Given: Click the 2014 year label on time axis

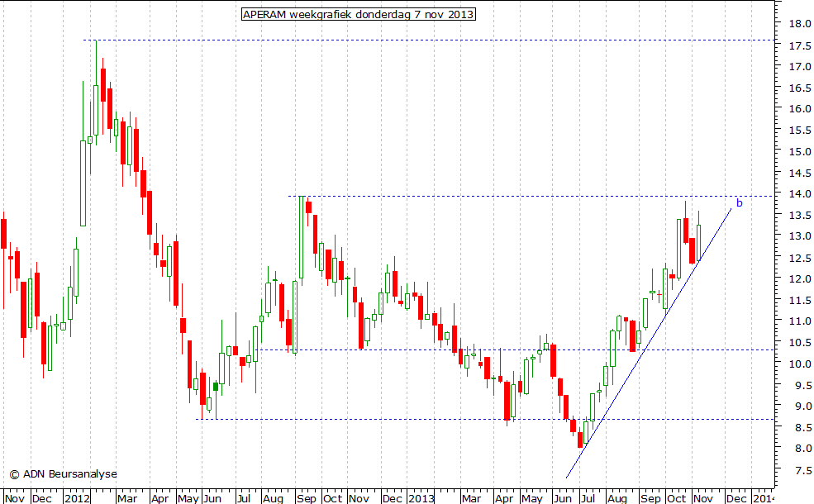Looking at the screenshot, I should click(764, 498).
